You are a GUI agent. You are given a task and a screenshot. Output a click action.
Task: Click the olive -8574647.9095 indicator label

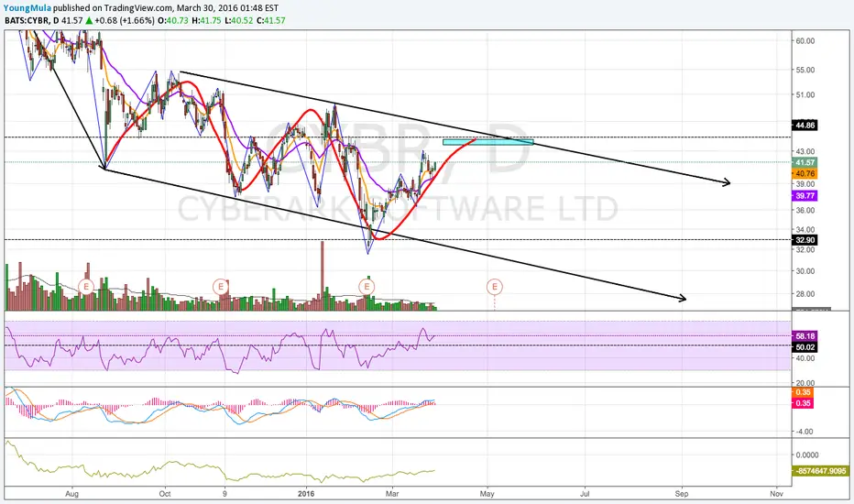820,471
